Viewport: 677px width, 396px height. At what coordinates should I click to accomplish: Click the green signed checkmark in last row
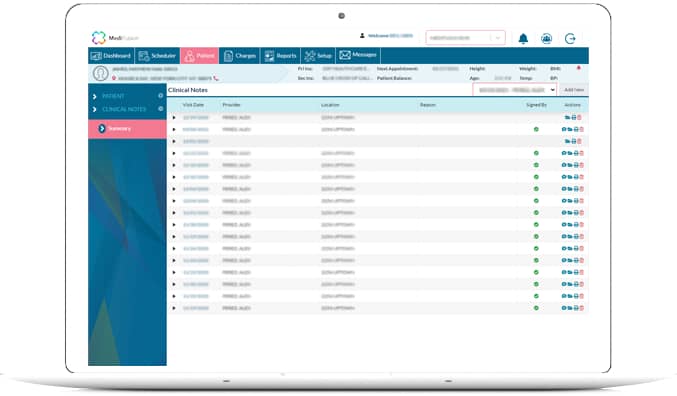coord(536,308)
